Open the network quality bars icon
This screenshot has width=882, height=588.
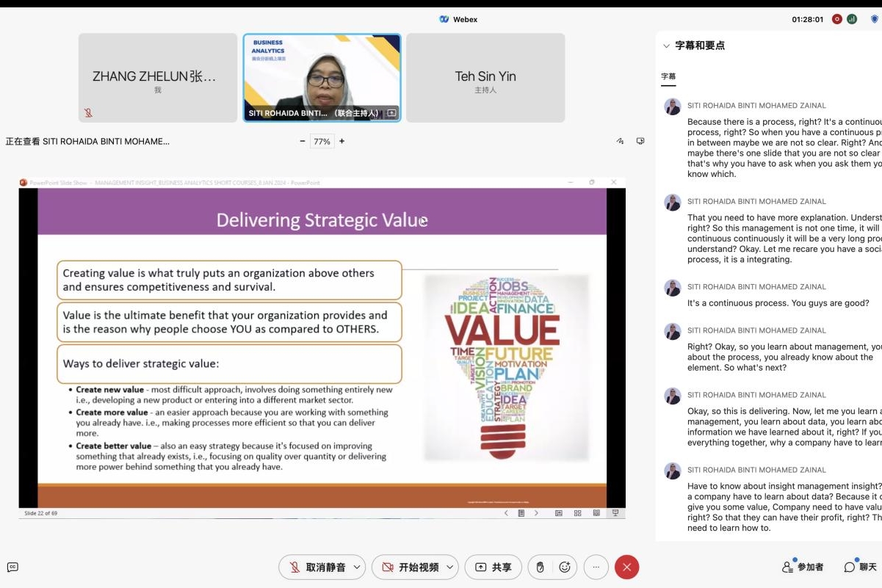click(852, 19)
